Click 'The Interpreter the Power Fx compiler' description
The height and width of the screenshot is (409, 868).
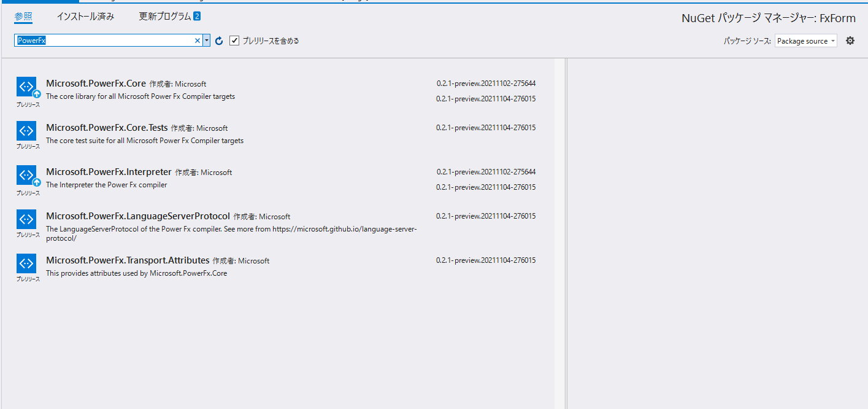107,185
